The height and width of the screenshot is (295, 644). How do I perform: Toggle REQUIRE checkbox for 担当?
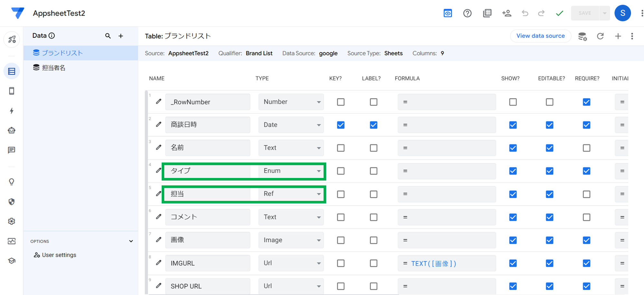pos(587,194)
